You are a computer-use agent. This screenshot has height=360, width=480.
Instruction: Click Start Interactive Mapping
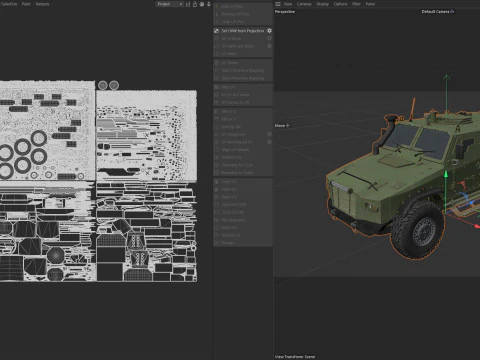pyautogui.click(x=243, y=71)
